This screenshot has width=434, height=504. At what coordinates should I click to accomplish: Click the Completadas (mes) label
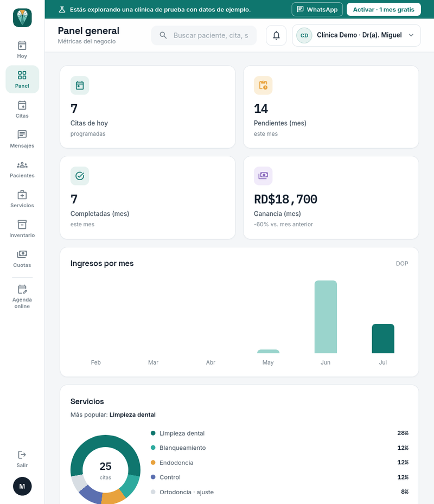(x=100, y=214)
